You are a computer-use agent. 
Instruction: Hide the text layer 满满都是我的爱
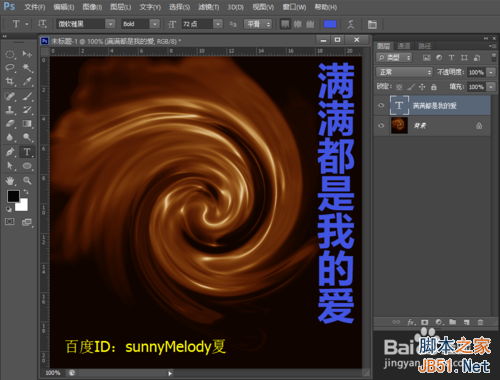pos(381,105)
